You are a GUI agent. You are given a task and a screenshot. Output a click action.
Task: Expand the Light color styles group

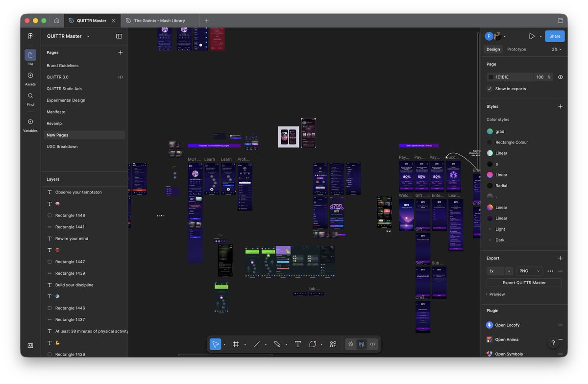(x=490, y=229)
